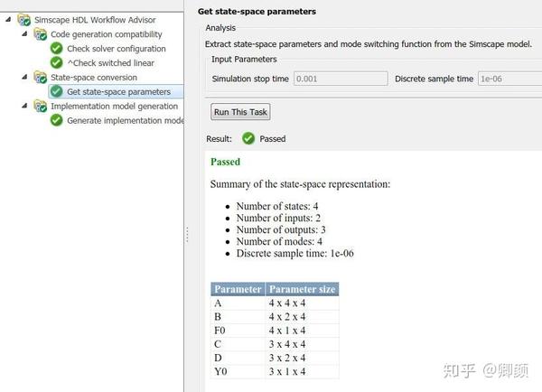Screen dimensions: 542x392
Task: Click the green check beside ^Check switched linear
Action: 57,62
